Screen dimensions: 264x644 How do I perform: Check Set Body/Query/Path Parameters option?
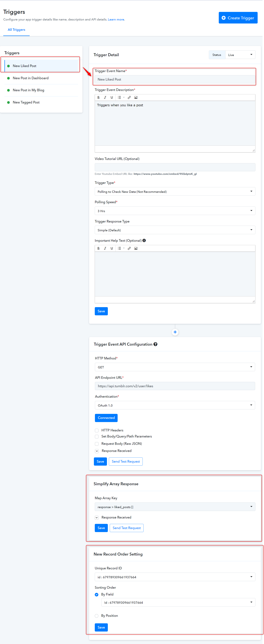pos(97,436)
